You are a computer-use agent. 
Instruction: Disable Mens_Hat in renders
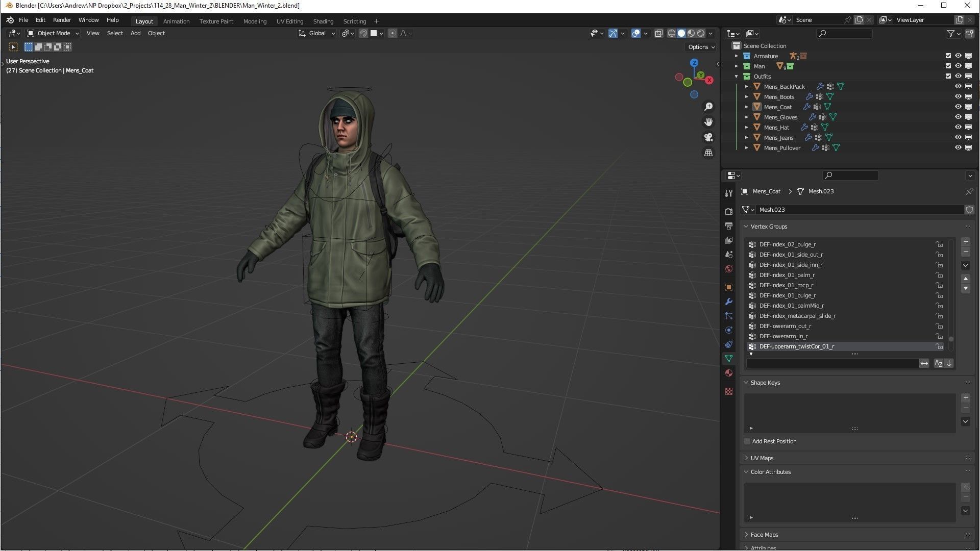968,128
